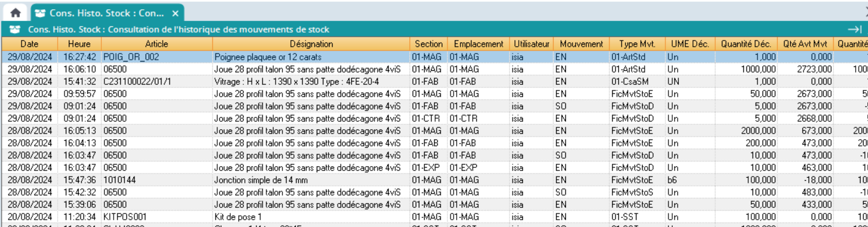
Task: Click the Désignation column header
Action: click(x=311, y=44)
